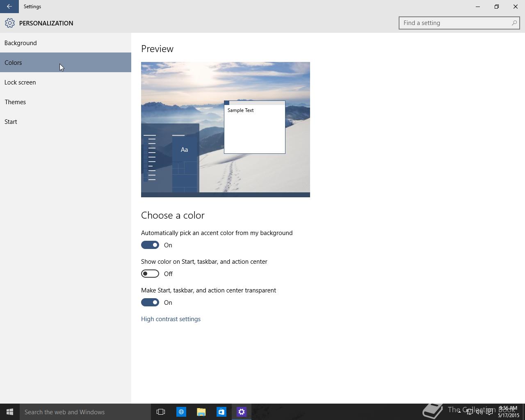Screen dimensions: 525x420
Task: Restore down the Settings window
Action: (x=497, y=7)
